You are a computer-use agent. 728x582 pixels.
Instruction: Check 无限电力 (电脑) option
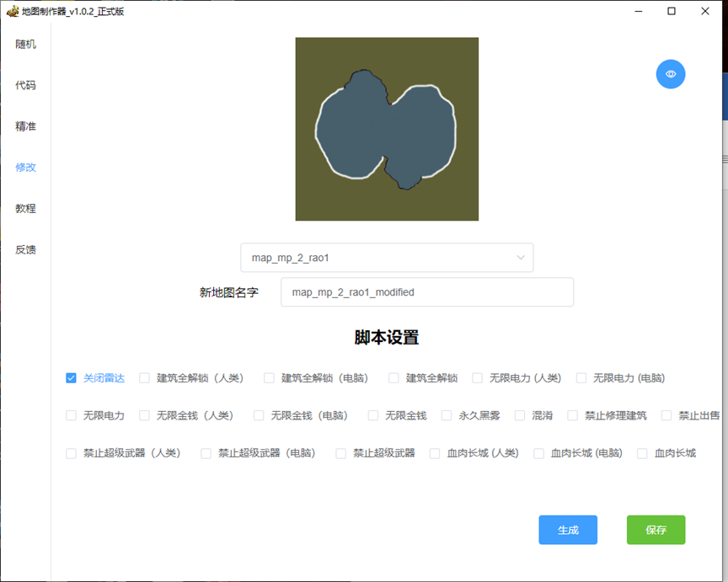coord(581,378)
